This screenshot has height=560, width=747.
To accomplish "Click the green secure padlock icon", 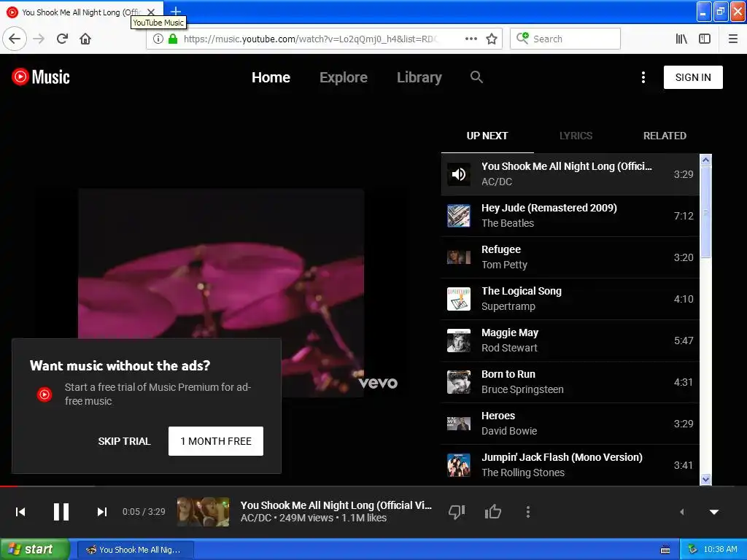I will pos(173,39).
